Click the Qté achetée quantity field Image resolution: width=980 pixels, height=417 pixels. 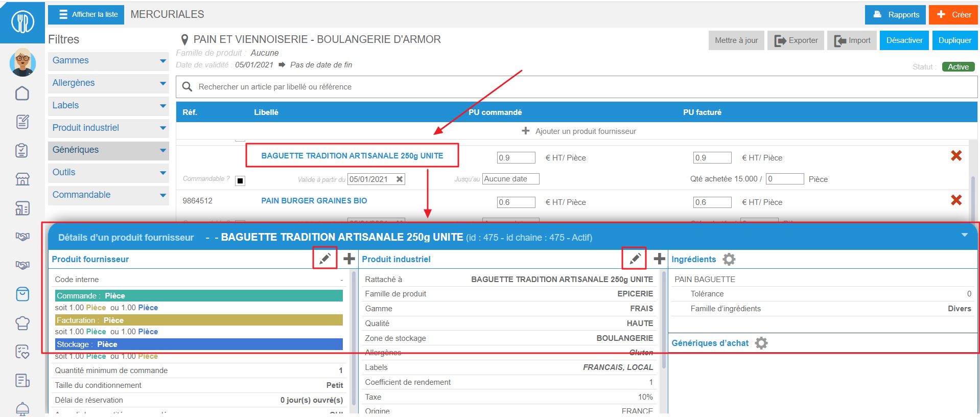tap(785, 179)
